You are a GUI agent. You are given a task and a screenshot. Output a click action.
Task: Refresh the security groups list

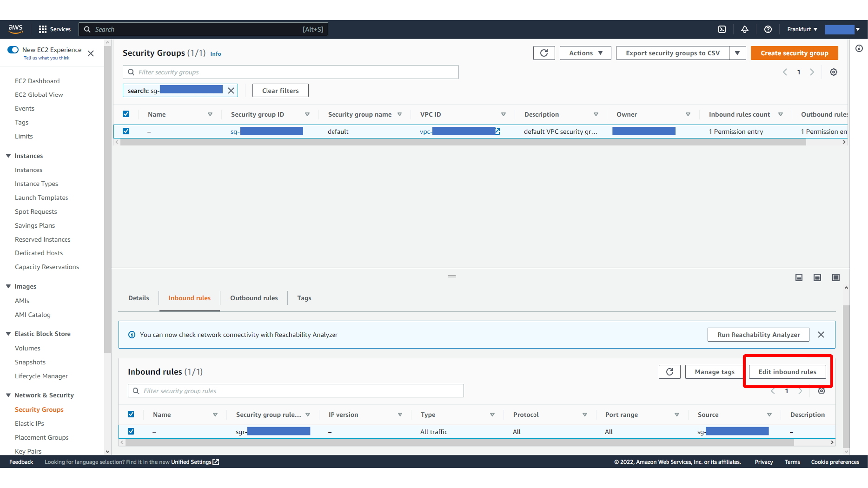tap(544, 53)
